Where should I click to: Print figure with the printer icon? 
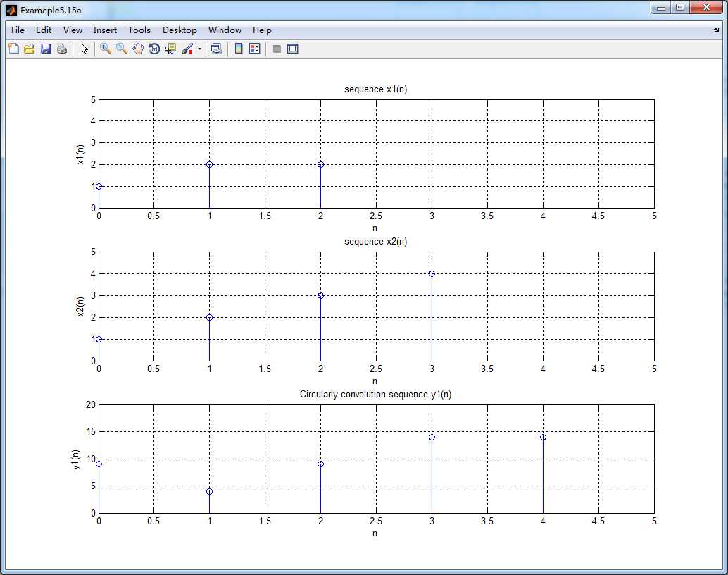62,49
